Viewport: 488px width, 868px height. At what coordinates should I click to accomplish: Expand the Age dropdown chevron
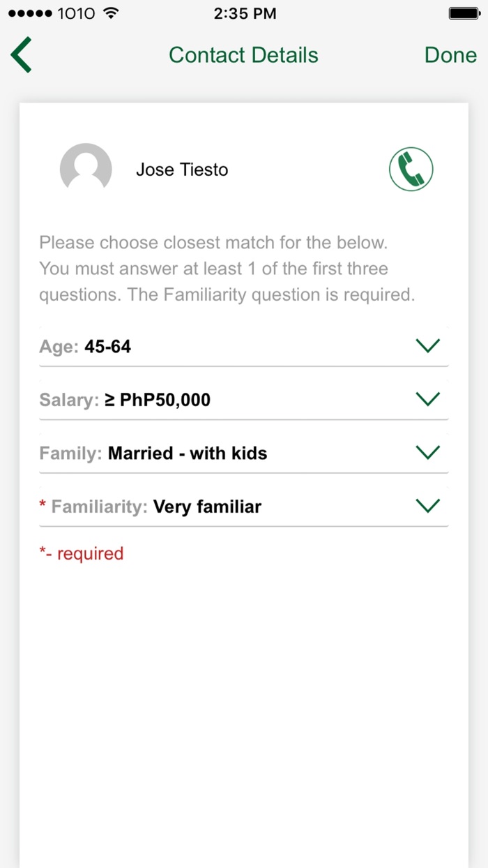point(427,345)
